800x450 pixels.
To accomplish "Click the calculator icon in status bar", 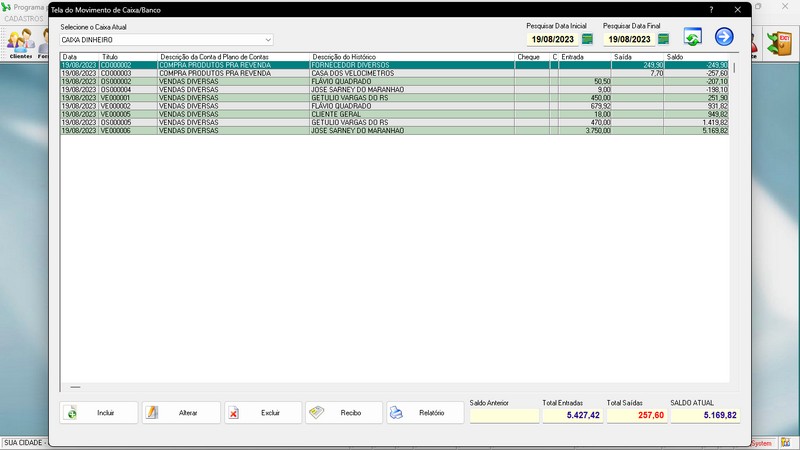I will tap(785, 443).
